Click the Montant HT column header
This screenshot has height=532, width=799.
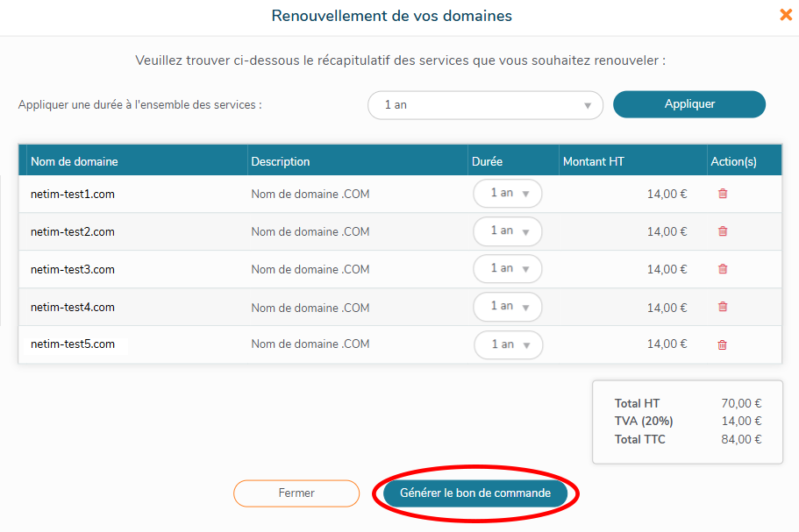594,161
